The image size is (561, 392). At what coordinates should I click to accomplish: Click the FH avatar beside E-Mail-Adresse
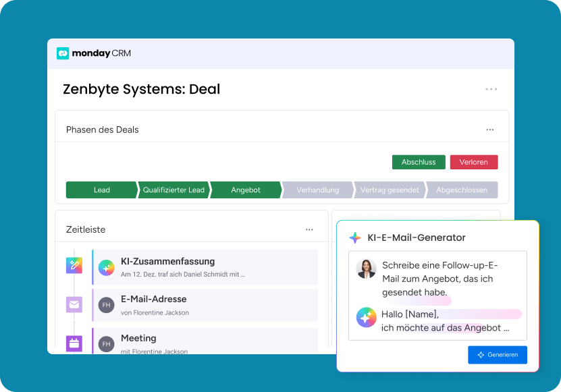(106, 305)
